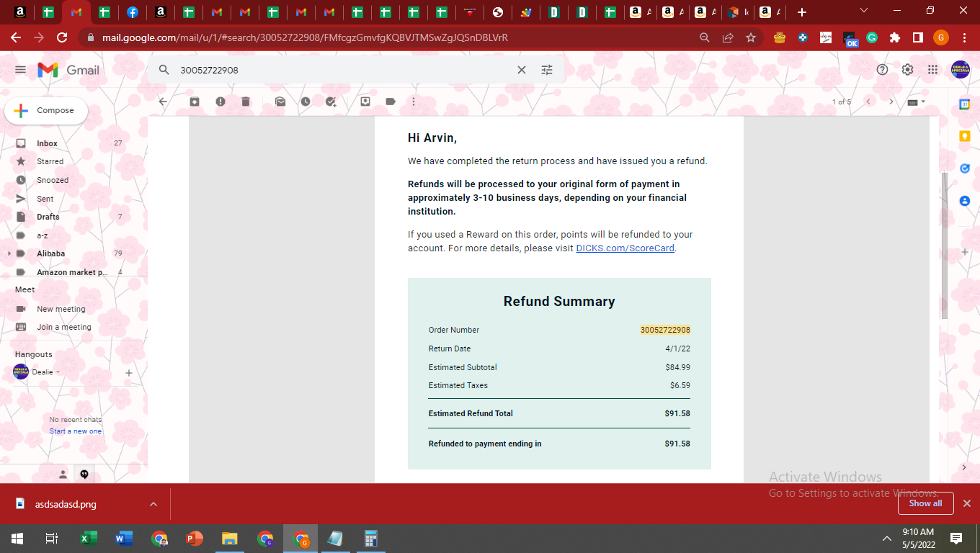
Task: Expand the asdsadasd.png download options chevron
Action: pyautogui.click(x=153, y=504)
